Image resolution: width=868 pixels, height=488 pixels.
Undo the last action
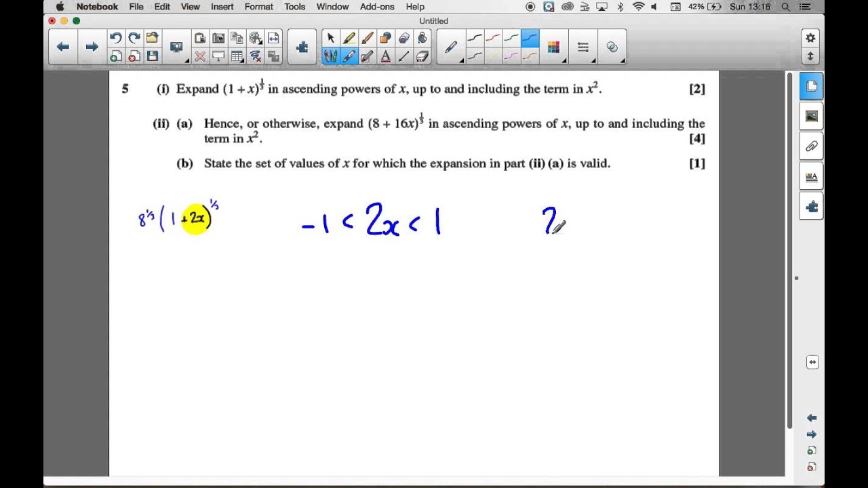coord(116,38)
